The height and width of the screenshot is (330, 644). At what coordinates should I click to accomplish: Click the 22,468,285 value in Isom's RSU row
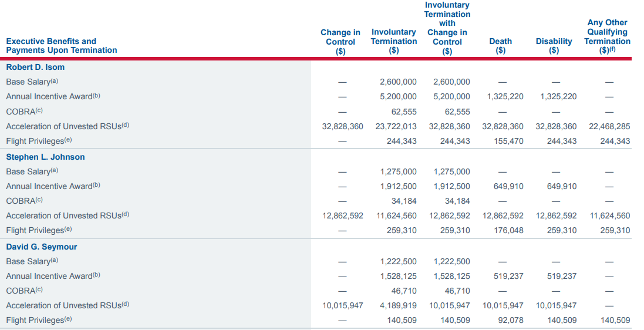[x=609, y=126]
